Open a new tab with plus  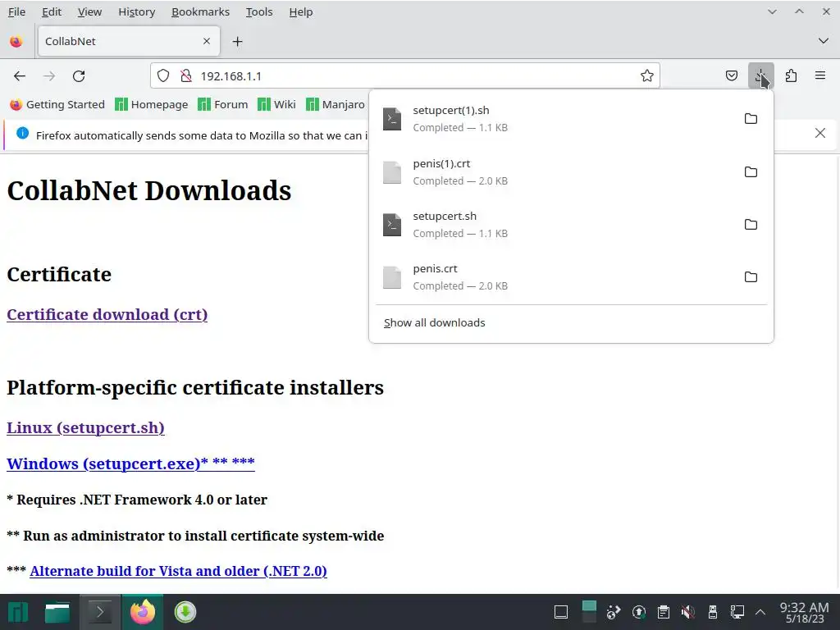click(x=237, y=41)
